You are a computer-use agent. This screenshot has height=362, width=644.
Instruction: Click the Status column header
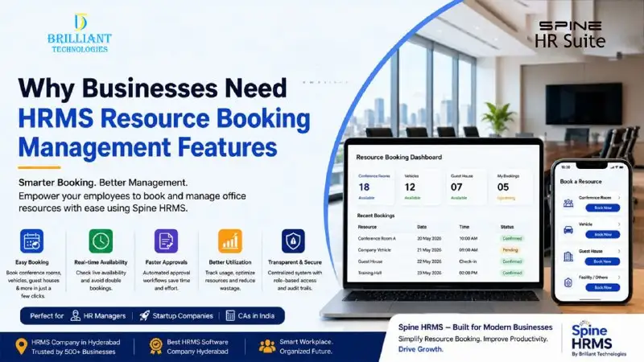pos(507,227)
